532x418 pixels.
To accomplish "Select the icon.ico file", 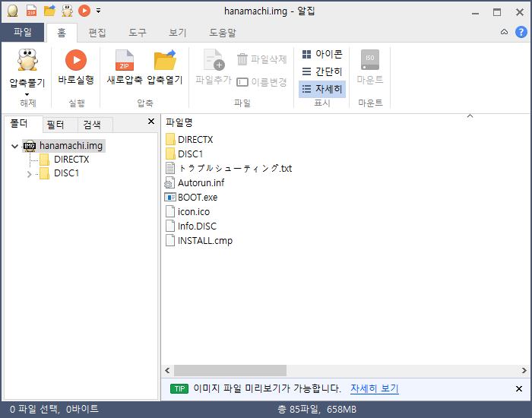I will (x=187, y=212).
